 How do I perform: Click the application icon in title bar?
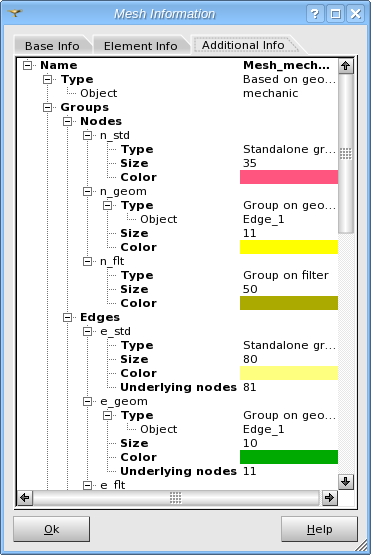pos(15,13)
